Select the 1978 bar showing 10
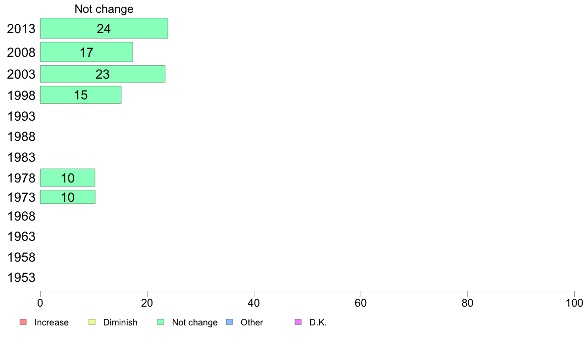The width and height of the screenshot is (588, 364). click(x=67, y=178)
